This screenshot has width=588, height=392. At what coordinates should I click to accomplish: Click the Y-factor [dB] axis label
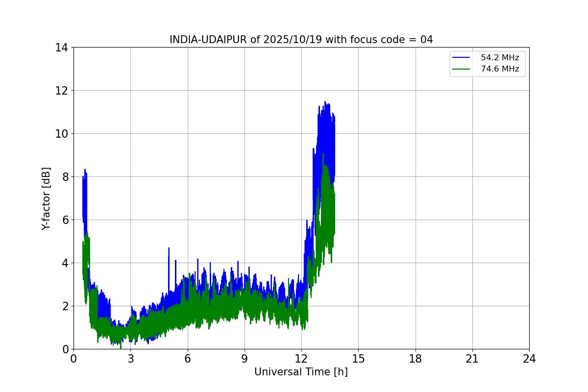[46, 198]
